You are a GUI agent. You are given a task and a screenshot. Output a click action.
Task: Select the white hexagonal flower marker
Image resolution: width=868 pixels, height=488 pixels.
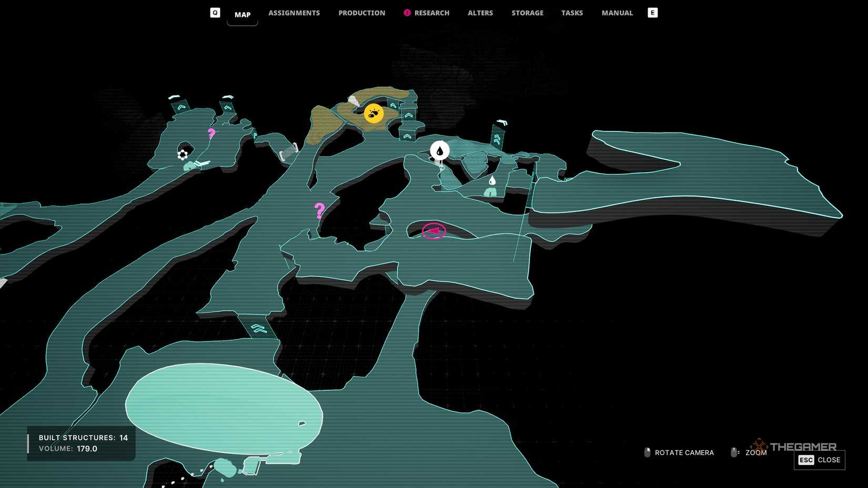[183, 154]
